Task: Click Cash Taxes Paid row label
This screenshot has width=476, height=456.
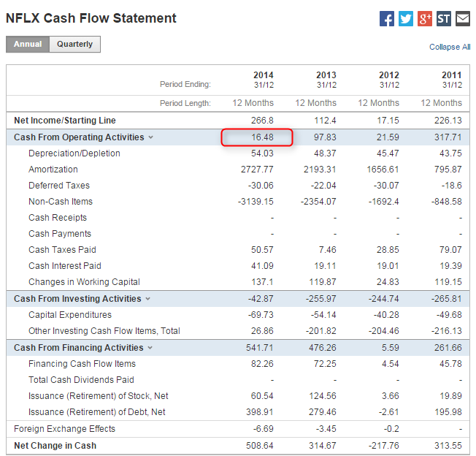Action: 62,250
